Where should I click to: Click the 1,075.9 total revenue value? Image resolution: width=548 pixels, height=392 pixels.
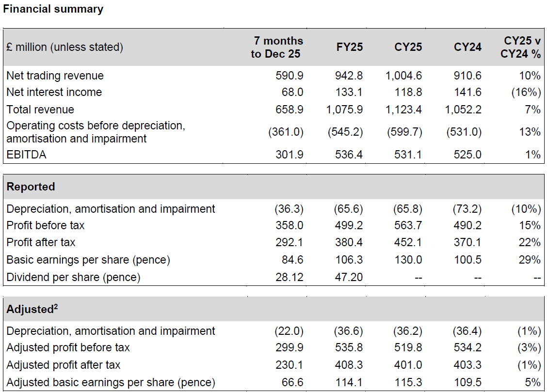pyautogui.click(x=344, y=110)
